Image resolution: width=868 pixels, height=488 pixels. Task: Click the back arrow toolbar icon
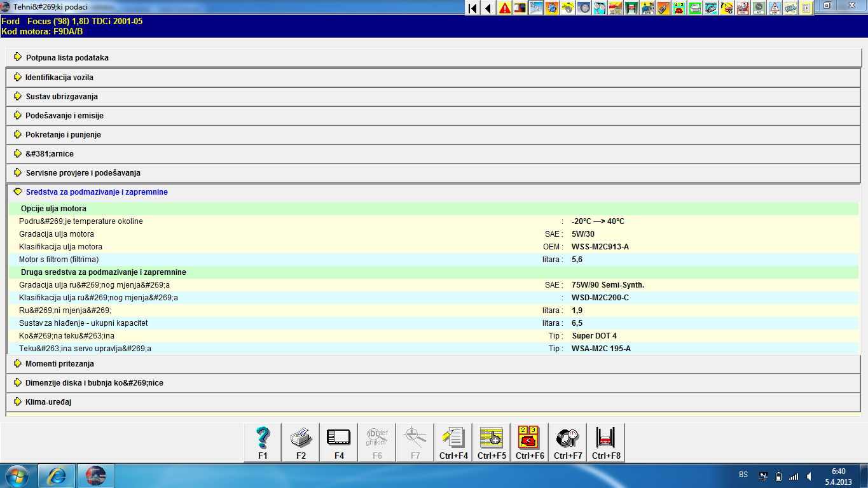point(488,8)
